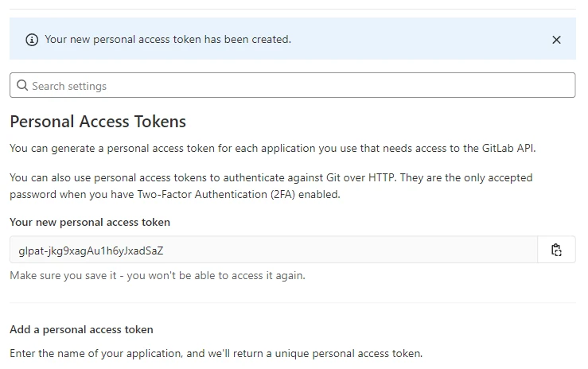Click the magnifier icon in Search settings
The width and height of the screenshot is (588, 369).
(22, 86)
